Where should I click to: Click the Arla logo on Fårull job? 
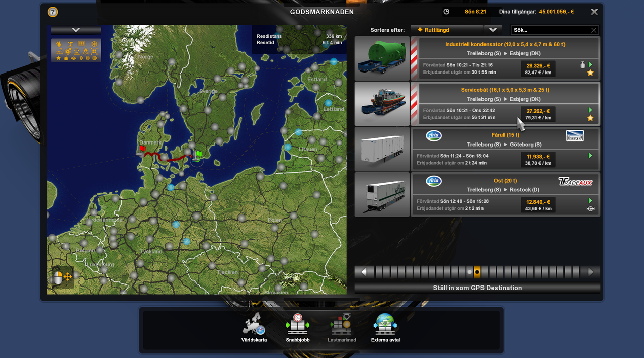click(x=434, y=135)
